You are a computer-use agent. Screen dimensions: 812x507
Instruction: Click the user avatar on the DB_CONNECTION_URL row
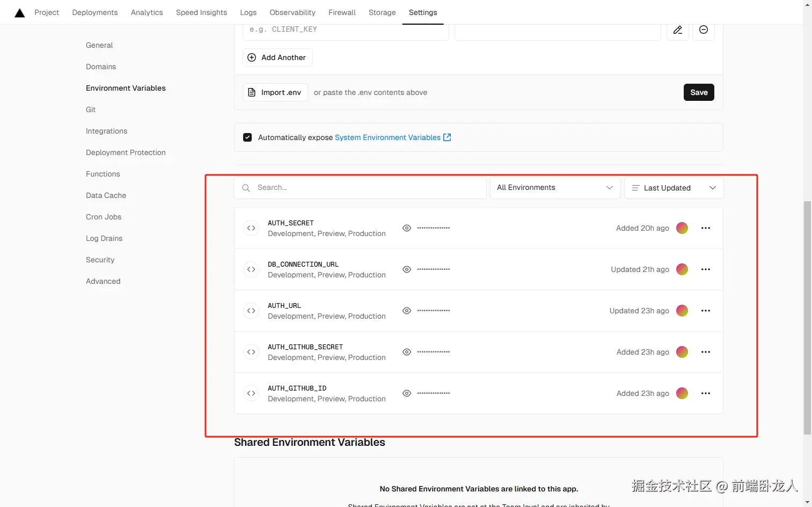coord(682,269)
